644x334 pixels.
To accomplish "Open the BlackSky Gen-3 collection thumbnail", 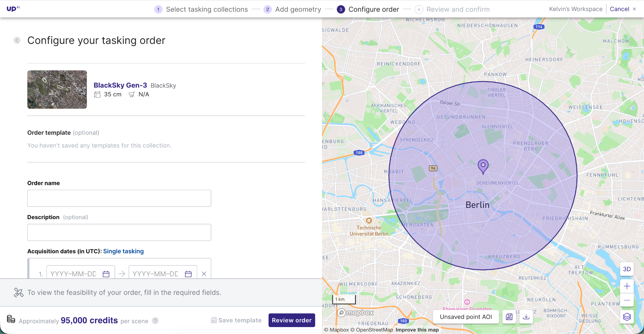I will click(x=57, y=89).
